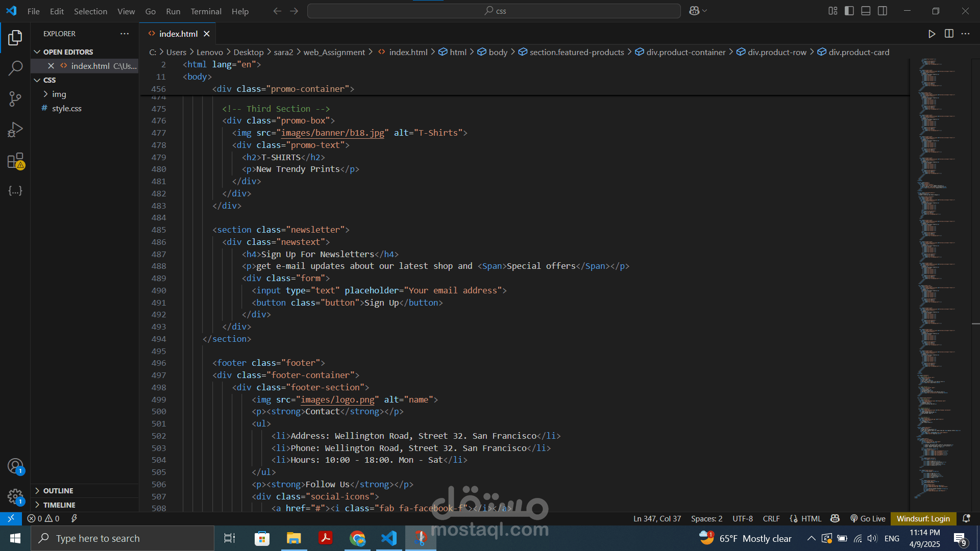Open the Accounts menu icon
This screenshot has height=551, width=980.
point(15,466)
